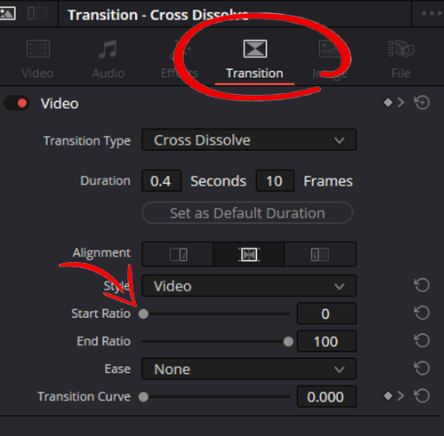Screen dimensions: 444x436
Task: Reset the End Ratio value
Action: pyautogui.click(x=422, y=341)
